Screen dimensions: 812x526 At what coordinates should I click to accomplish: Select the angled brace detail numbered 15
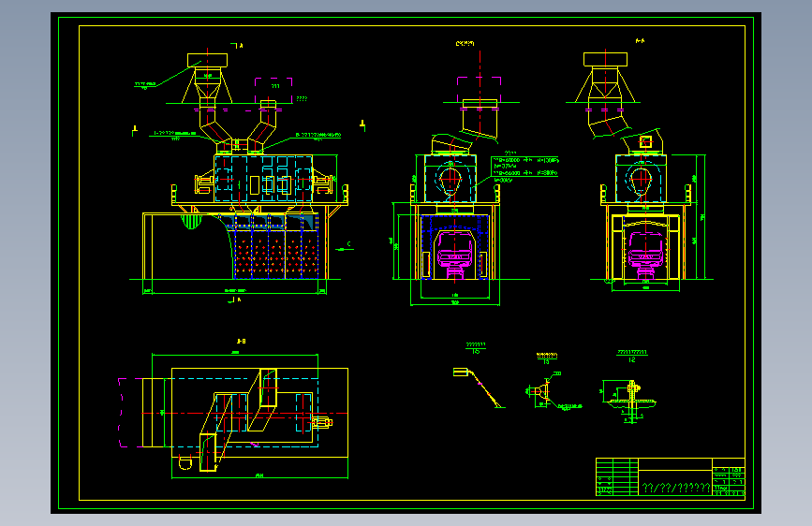[x=479, y=387]
